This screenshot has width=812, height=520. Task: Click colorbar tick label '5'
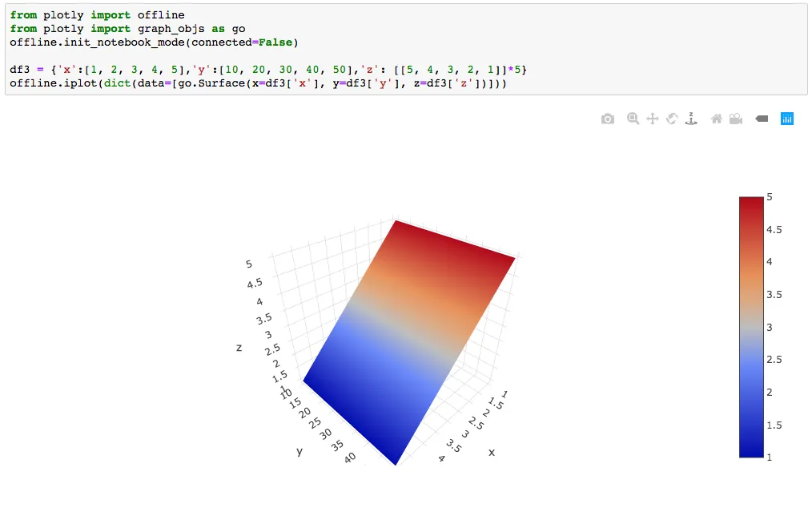pyautogui.click(x=770, y=197)
